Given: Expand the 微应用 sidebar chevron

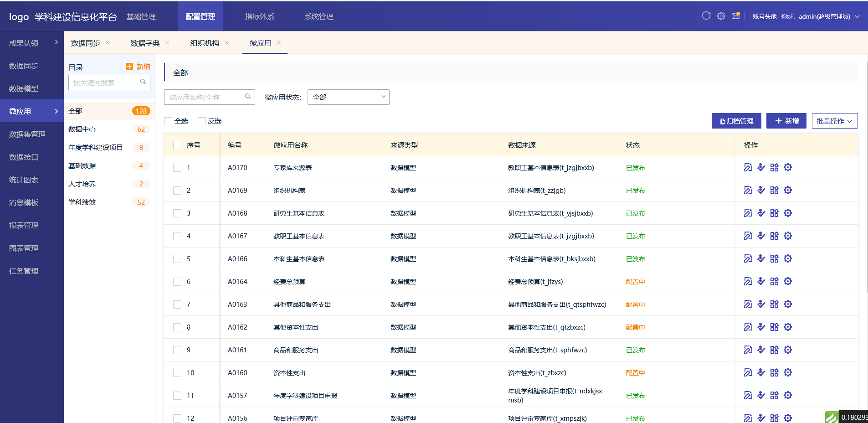Looking at the screenshot, I should tap(56, 111).
